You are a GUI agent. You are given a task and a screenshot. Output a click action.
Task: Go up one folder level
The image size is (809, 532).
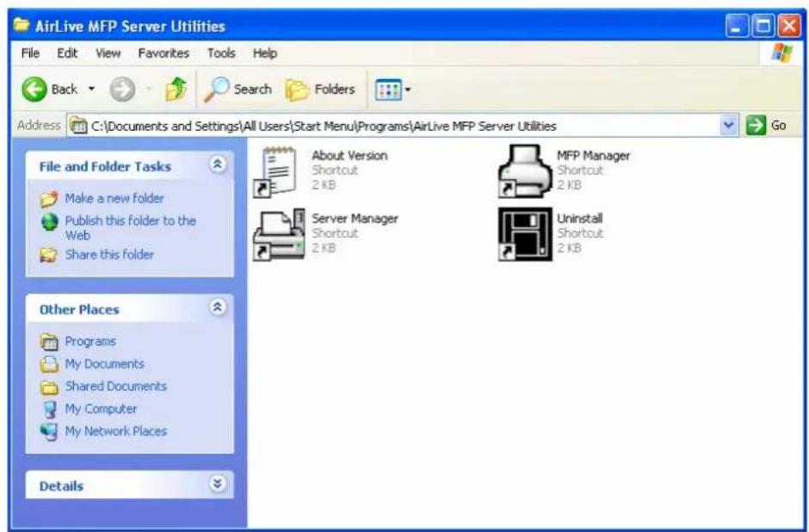pos(176,90)
